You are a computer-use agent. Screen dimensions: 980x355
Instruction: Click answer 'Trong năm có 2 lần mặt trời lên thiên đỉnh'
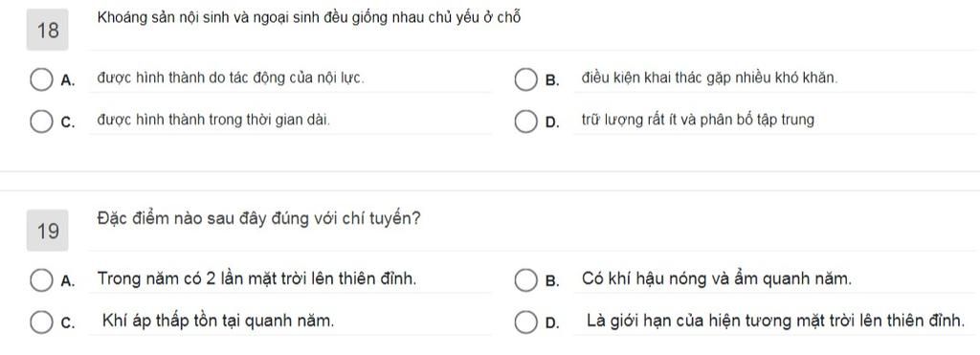(x=256, y=278)
